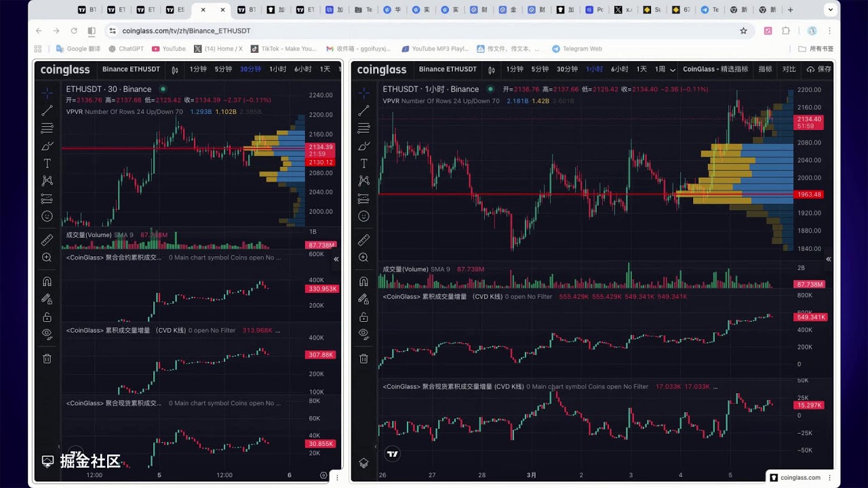Select the trend line tool in right chart
The image size is (868, 488).
[363, 110]
